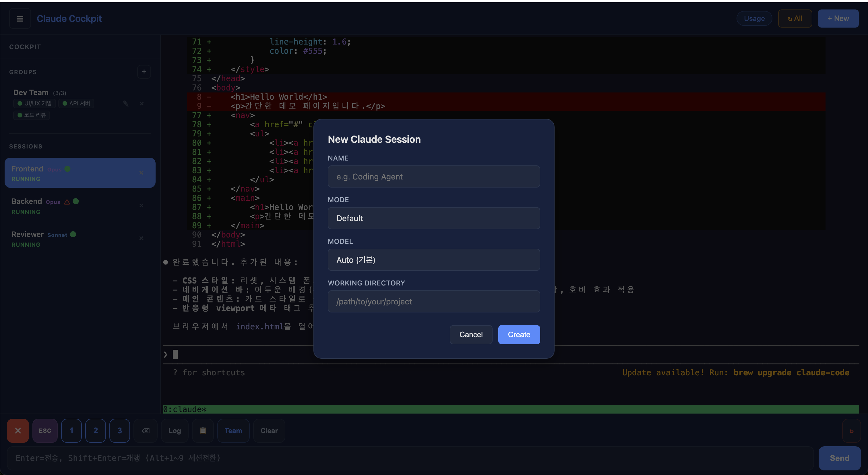Edit the Dev Team group with the pencil icon
The width and height of the screenshot is (868, 475).
click(x=126, y=103)
